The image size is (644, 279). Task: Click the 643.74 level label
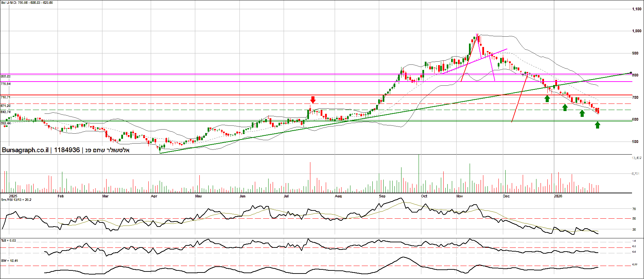click(6, 112)
